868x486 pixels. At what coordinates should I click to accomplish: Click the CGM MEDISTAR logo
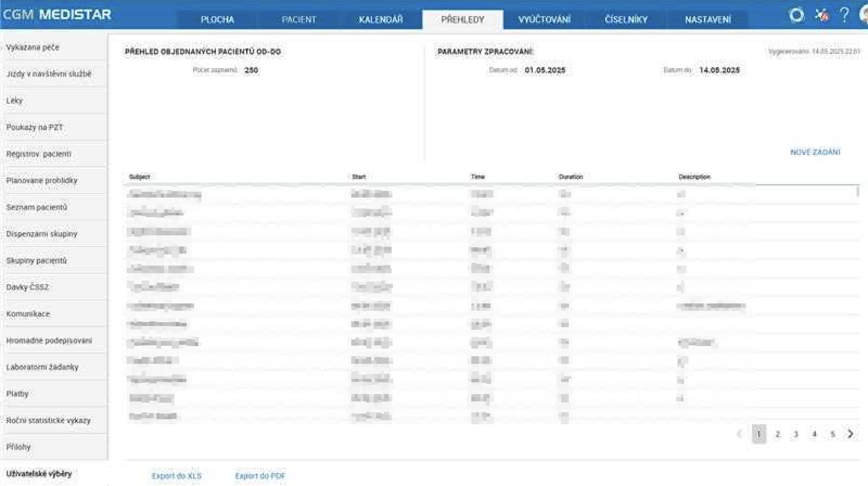pos(57,15)
